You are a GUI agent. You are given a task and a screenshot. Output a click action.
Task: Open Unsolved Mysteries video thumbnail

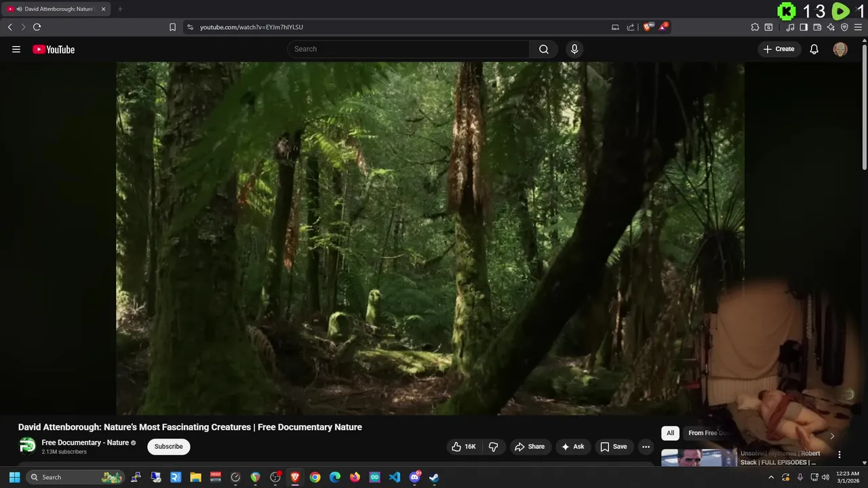pos(699,457)
